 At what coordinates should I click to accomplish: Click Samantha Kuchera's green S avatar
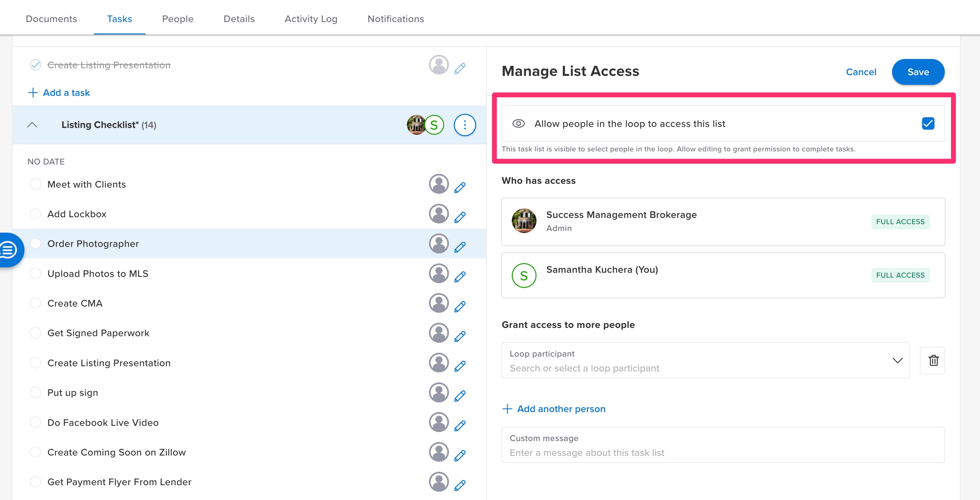[524, 275]
